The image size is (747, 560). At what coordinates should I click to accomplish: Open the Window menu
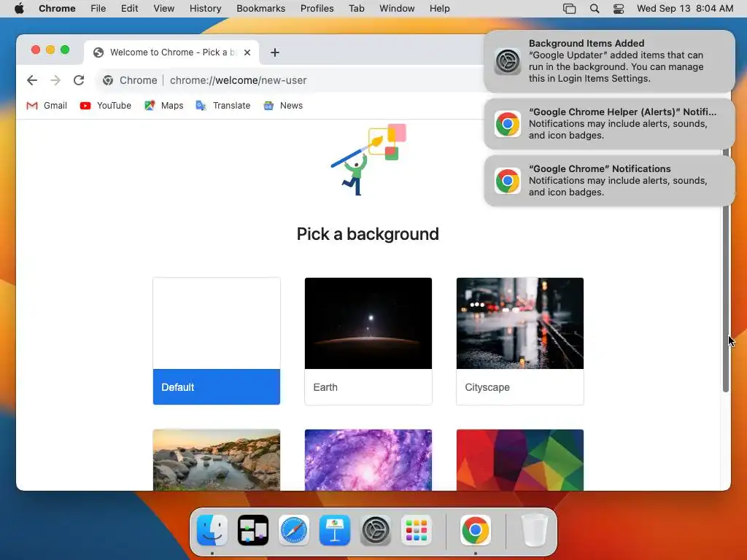tap(397, 9)
